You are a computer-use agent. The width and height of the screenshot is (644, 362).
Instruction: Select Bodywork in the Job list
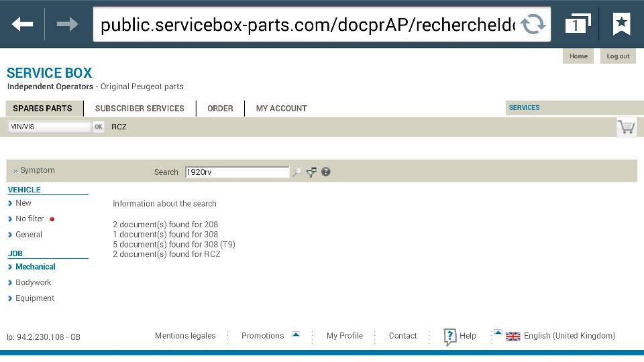tap(33, 283)
